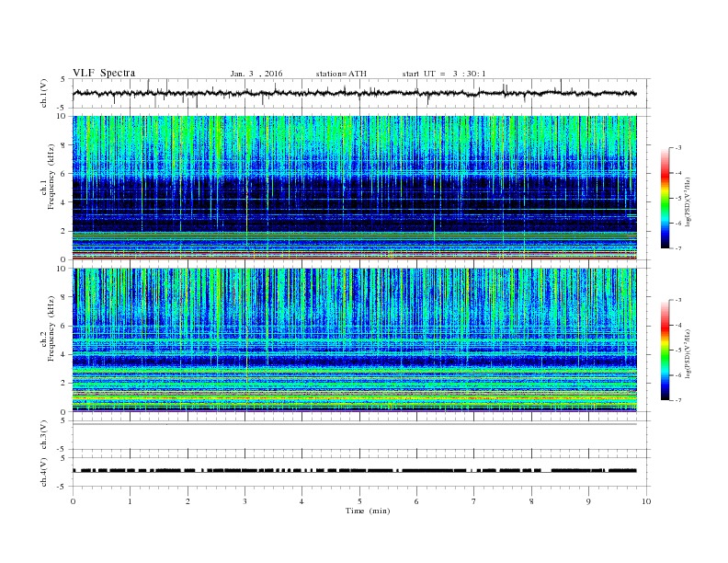Click the "-3" value on ch.1 colorbar
This screenshot has height=563, width=728.
677,148
